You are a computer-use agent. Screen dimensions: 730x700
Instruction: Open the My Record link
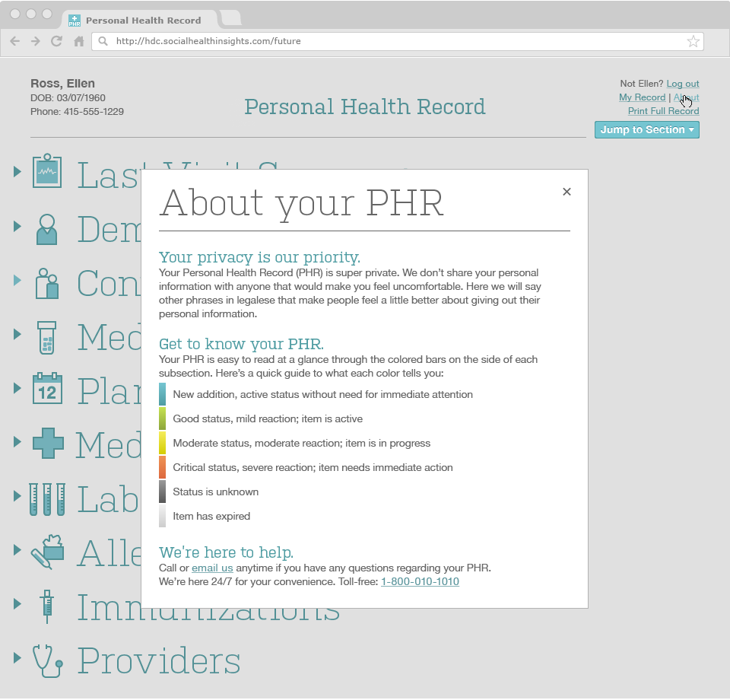point(642,97)
